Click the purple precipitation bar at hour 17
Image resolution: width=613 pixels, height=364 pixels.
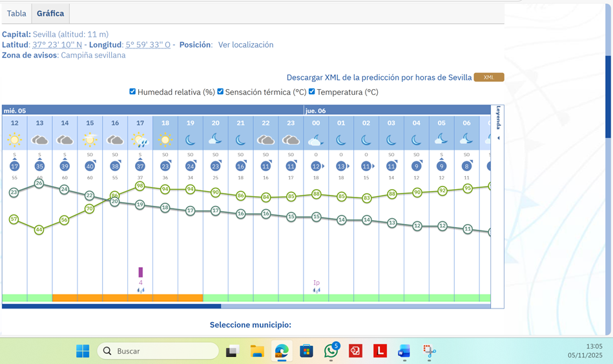pos(140,272)
